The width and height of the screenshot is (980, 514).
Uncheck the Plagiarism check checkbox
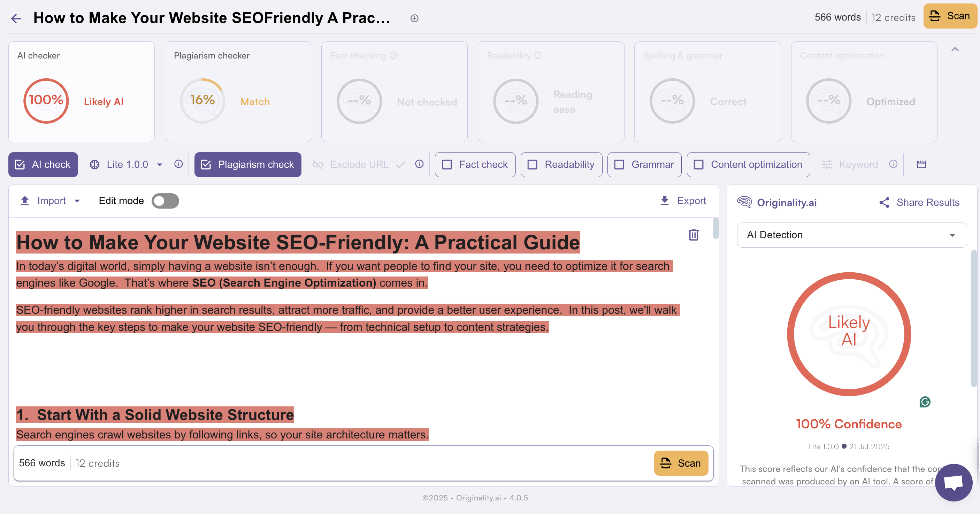[206, 165]
